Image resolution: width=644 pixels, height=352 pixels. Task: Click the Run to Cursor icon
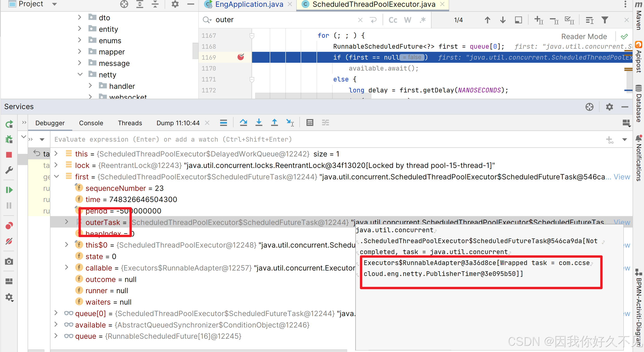coord(290,123)
